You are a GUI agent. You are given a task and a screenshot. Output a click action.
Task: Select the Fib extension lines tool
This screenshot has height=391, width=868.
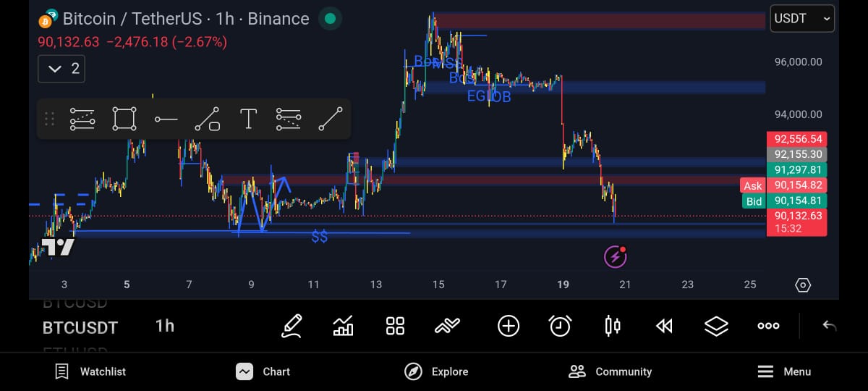click(x=289, y=119)
